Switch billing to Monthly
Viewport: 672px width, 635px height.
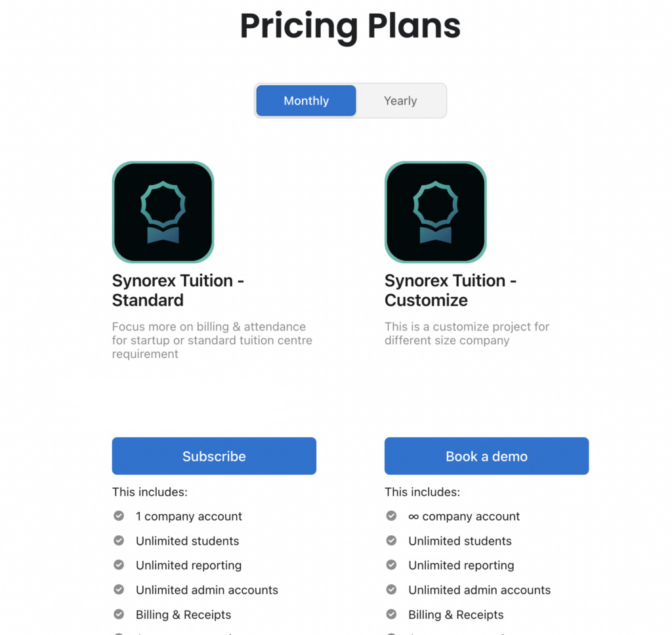pyautogui.click(x=306, y=100)
